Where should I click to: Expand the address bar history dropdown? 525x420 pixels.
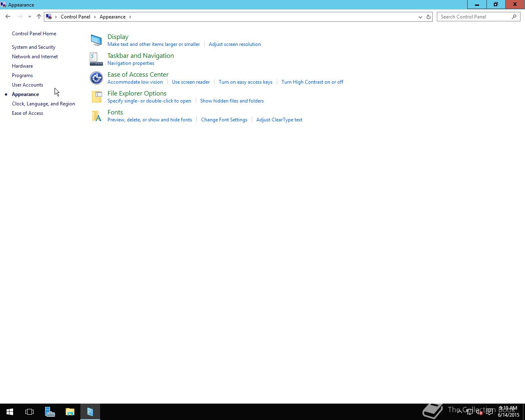(420, 17)
